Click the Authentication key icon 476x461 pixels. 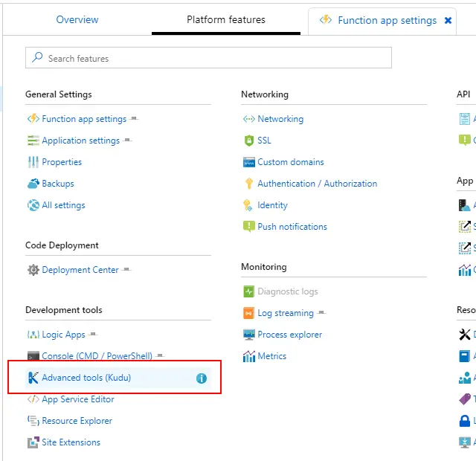coord(248,184)
